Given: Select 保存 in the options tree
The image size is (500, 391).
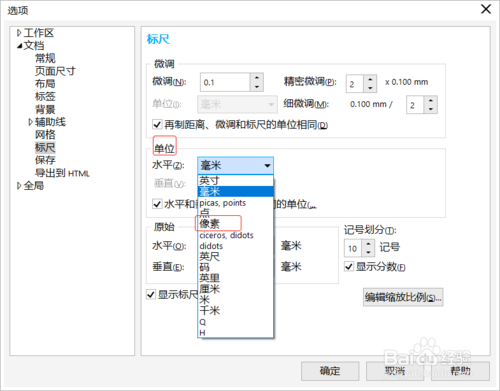Looking at the screenshot, I should pos(45,160).
